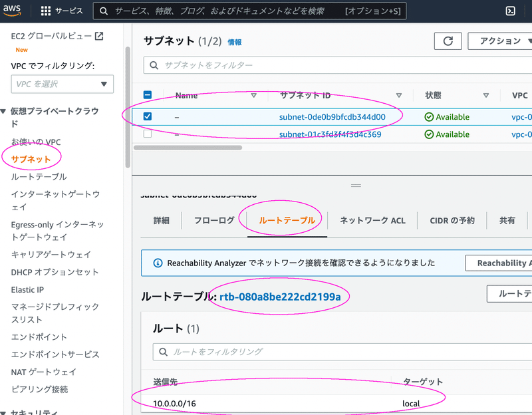Click the Reachability Analyzer info icon
The height and width of the screenshot is (415, 532).
click(x=158, y=263)
